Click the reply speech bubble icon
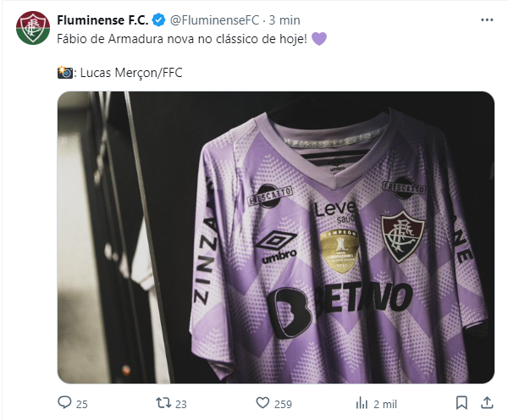508x420 pixels. pyautogui.click(x=64, y=402)
